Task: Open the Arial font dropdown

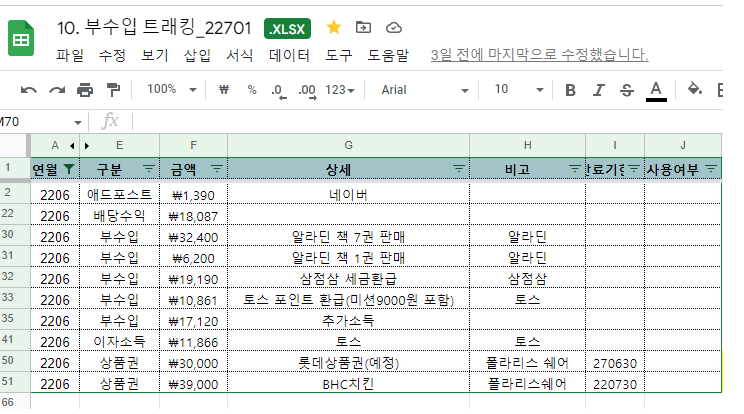Action: pos(425,90)
